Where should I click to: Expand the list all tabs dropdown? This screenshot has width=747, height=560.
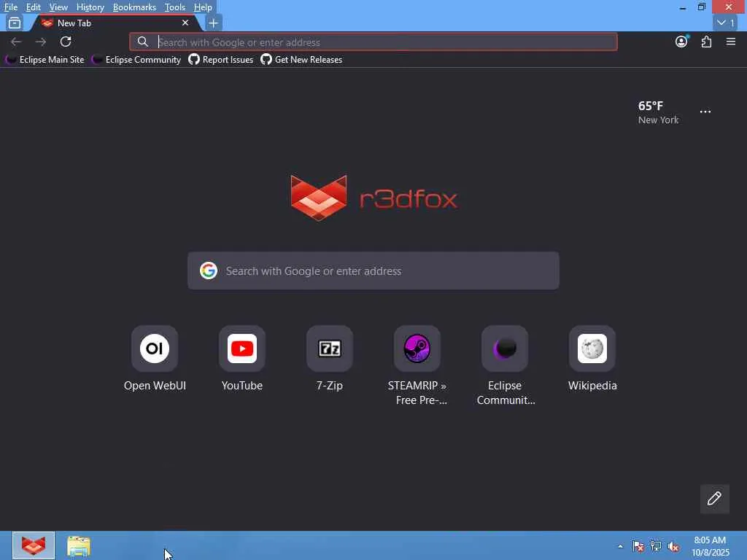[x=726, y=23]
